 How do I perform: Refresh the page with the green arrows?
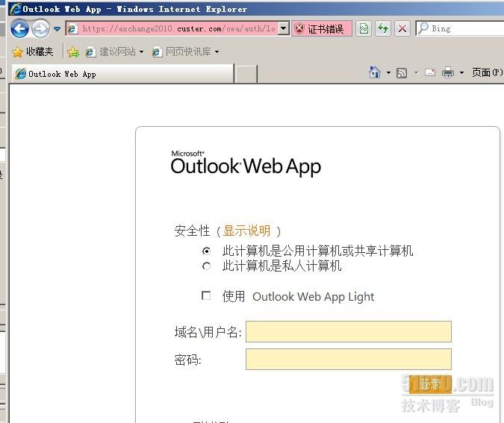(x=383, y=29)
